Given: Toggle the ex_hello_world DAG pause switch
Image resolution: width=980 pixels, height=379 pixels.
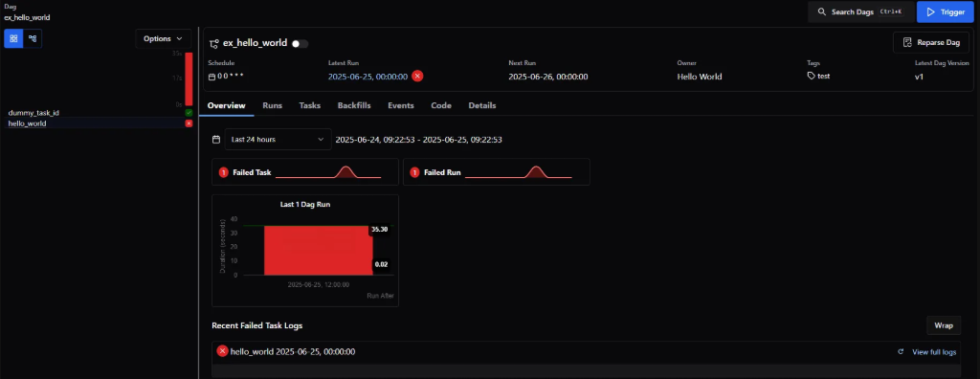Looking at the screenshot, I should point(300,44).
